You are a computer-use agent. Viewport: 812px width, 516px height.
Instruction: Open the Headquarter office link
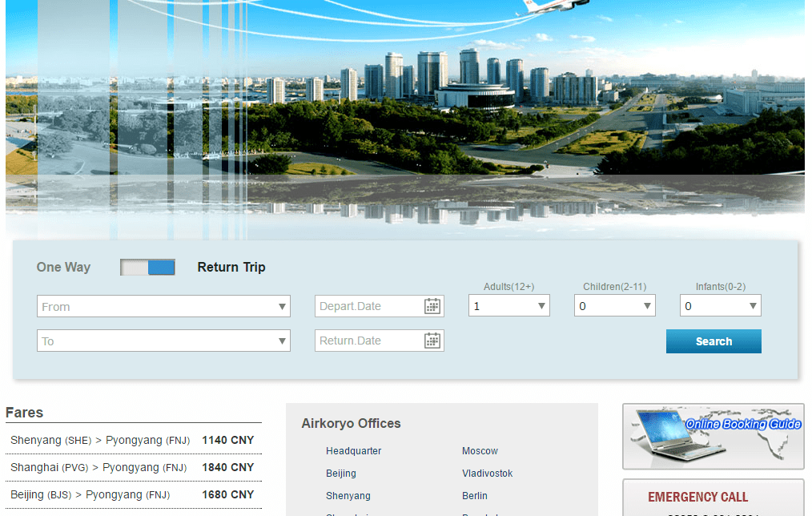tap(354, 451)
